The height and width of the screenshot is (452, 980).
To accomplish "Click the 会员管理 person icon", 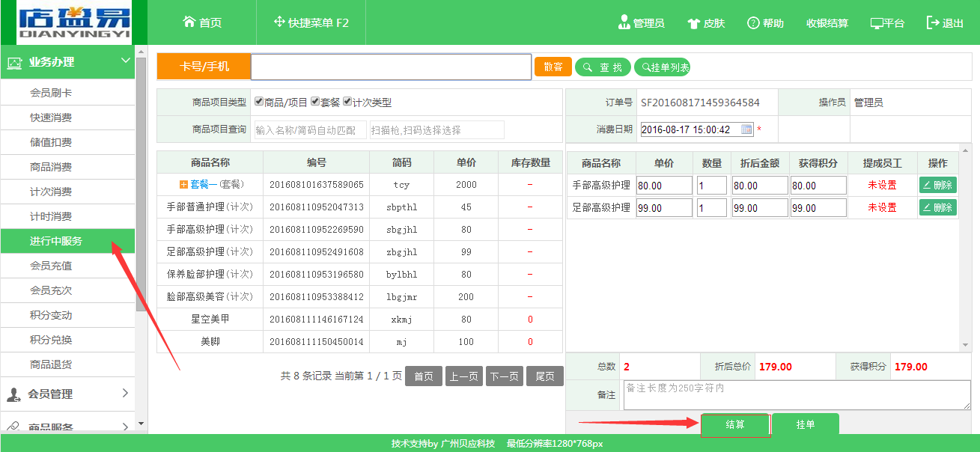I will coord(13,394).
